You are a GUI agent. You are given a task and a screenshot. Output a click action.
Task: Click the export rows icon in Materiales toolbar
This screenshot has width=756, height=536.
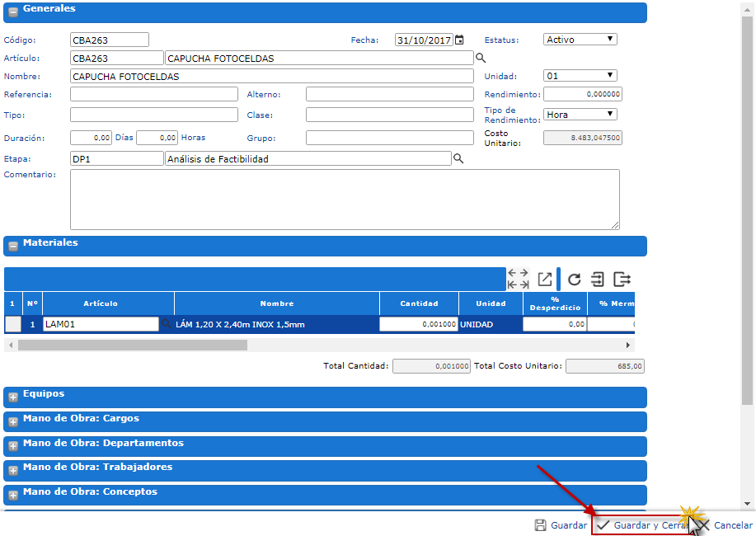point(622,279)
